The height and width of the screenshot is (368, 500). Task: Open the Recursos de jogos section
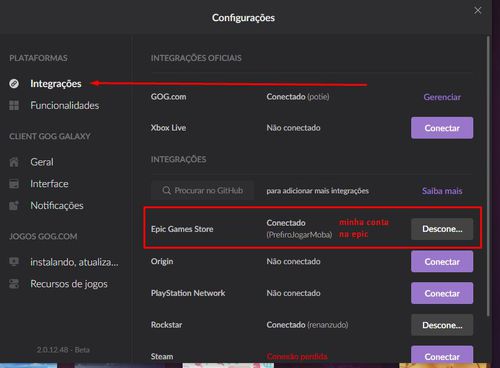(x=69, y=284)
